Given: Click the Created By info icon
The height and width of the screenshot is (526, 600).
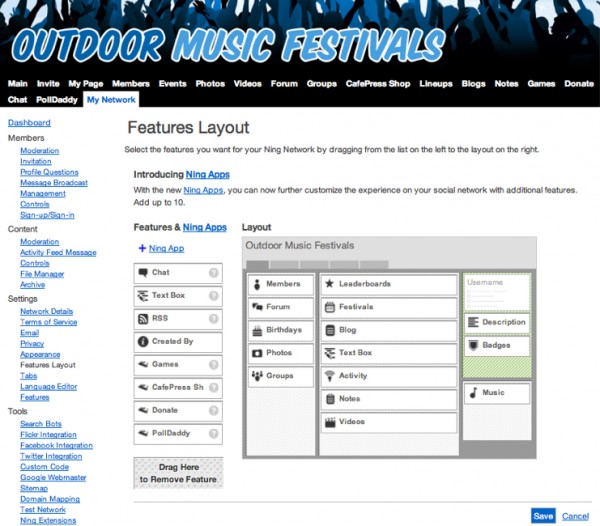Looking at the screenshot, I should (143, 342).
